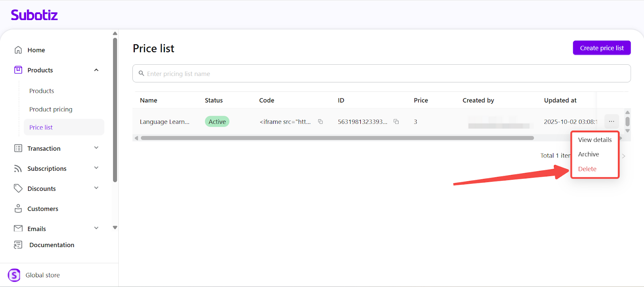Select Delete from the context menu

click(x=587, y=169)
